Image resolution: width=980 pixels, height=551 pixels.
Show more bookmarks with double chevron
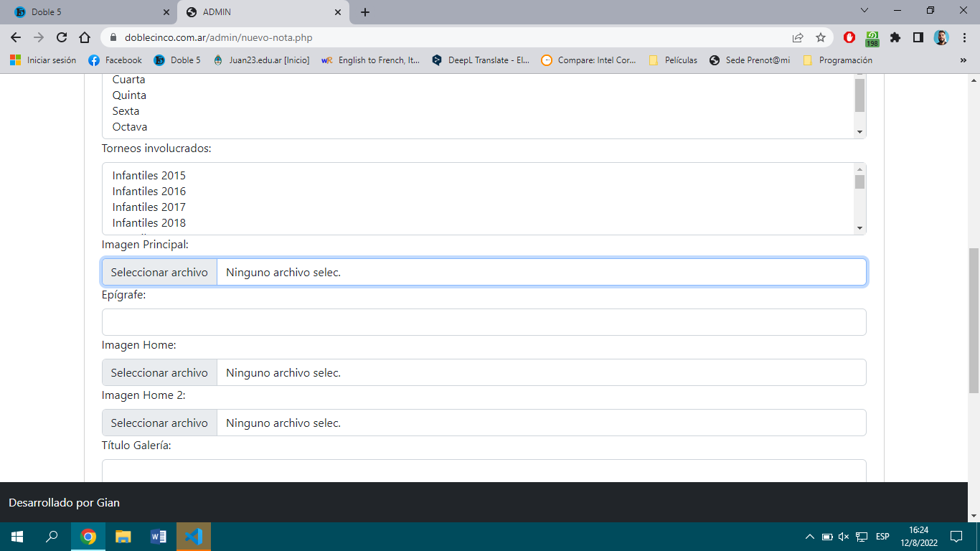pyautogui.click(x=963, y=60)
